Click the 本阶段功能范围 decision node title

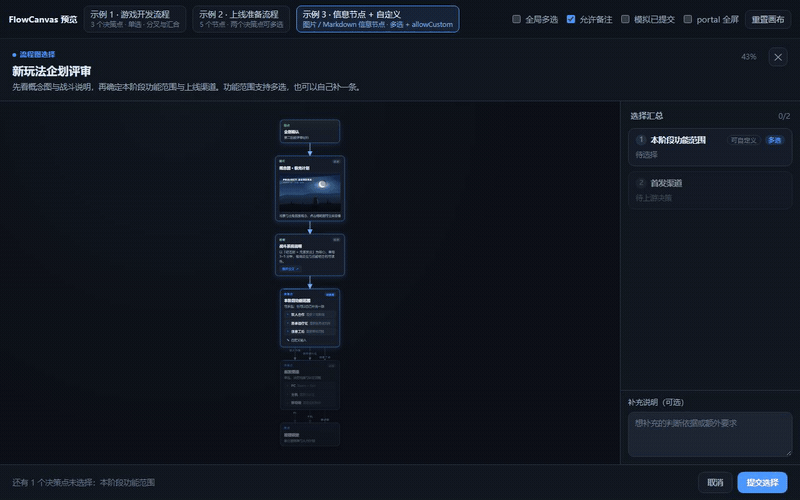click(x=297, y=301)
